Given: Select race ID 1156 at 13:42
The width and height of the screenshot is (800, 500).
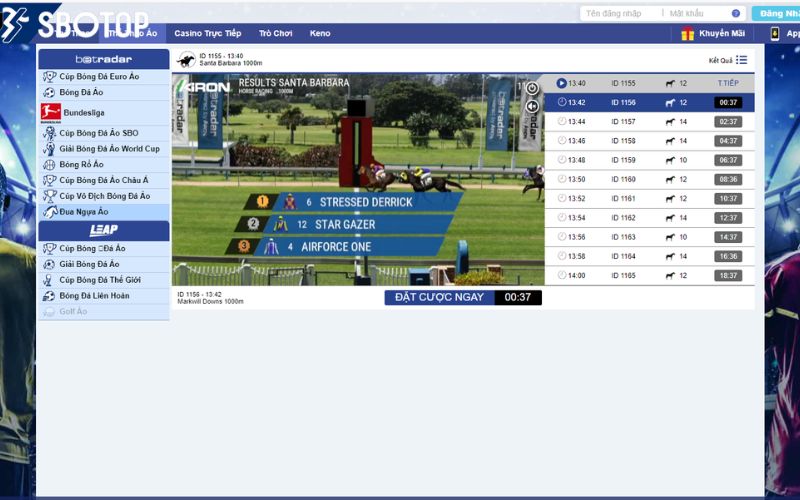Looking at the screenshot, I should (649, 103).
